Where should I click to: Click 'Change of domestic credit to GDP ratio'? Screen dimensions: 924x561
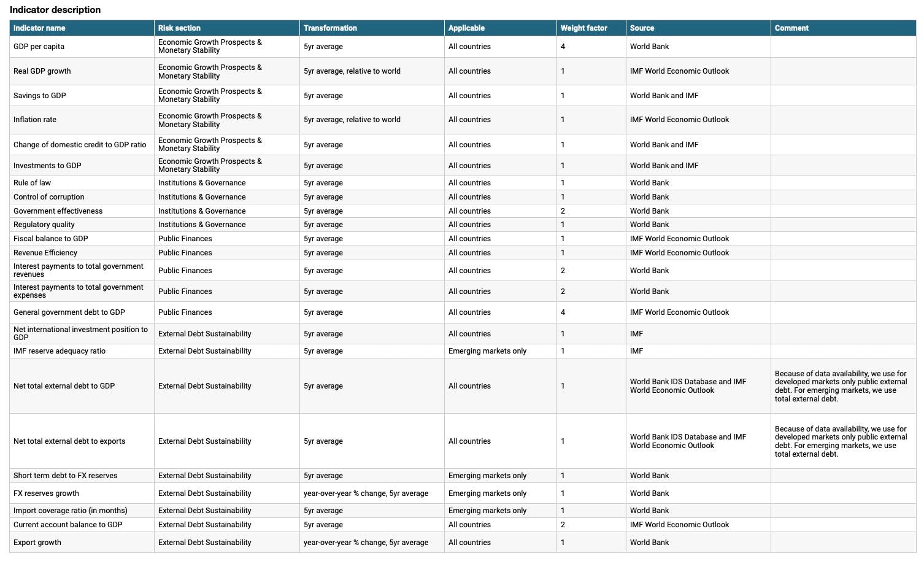(x=80, y=145)
